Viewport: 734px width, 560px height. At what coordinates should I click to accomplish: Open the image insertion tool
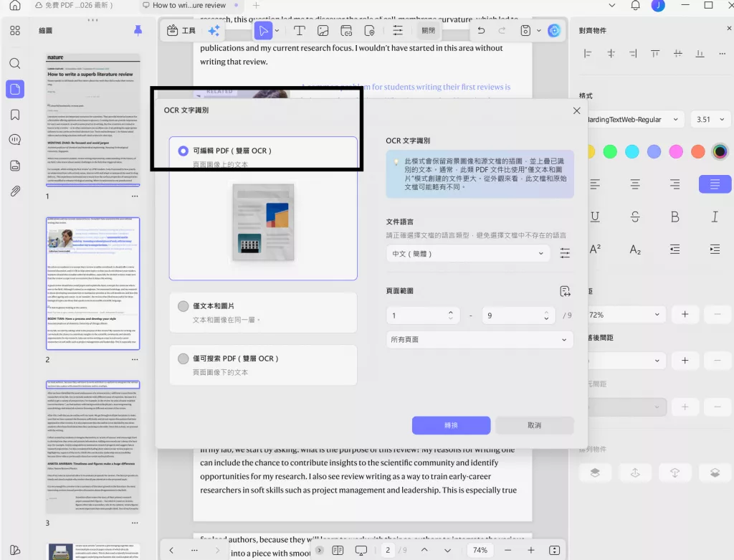pyautogui.click(x=323, y=30)
